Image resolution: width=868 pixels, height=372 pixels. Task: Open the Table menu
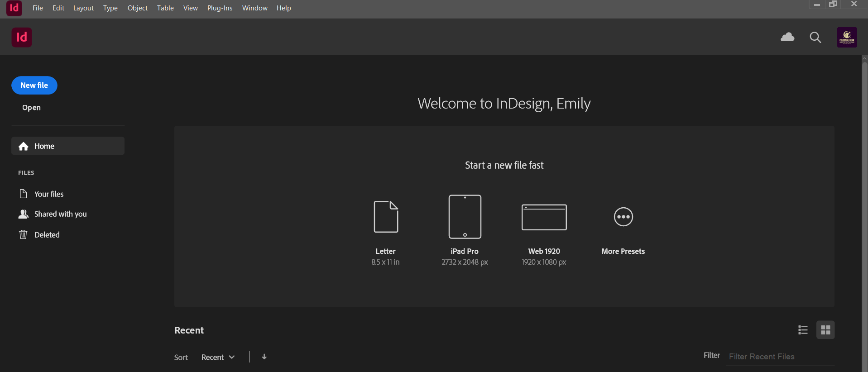point(165,8)
